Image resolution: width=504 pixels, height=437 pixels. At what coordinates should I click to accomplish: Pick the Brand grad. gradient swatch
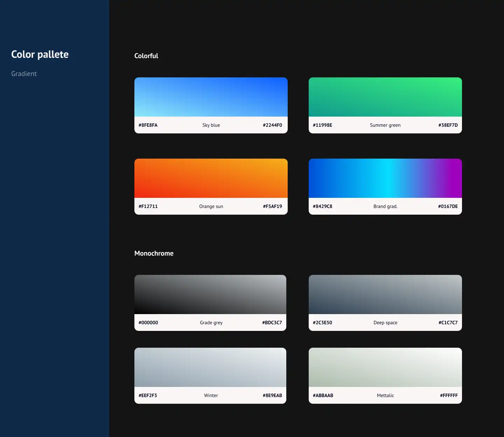tap(385, 178)
